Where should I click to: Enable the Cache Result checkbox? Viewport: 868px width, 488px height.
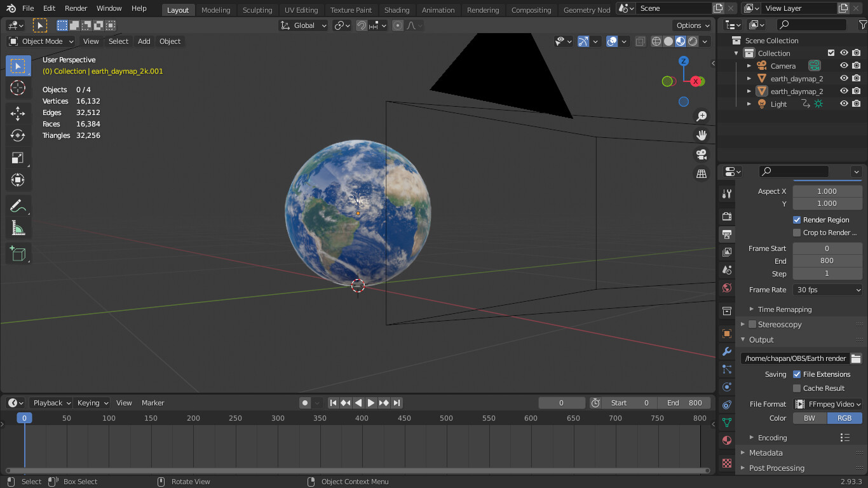[x=797, y=388]
